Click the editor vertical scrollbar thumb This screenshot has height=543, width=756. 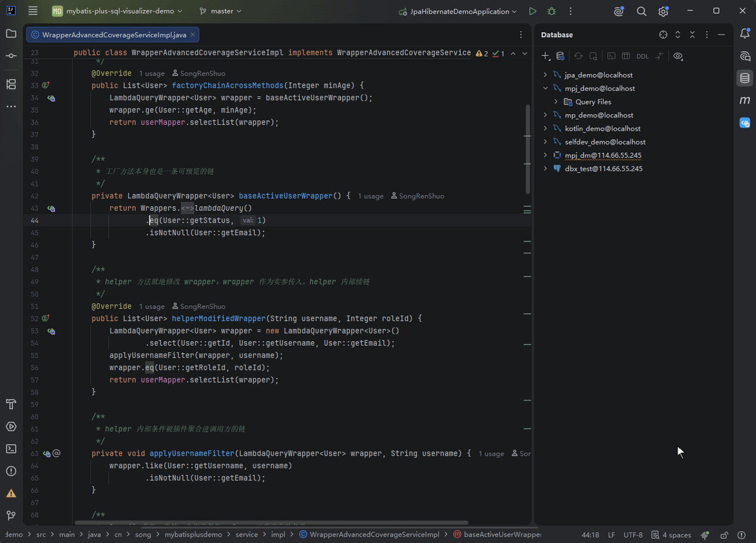click(528, 149)
